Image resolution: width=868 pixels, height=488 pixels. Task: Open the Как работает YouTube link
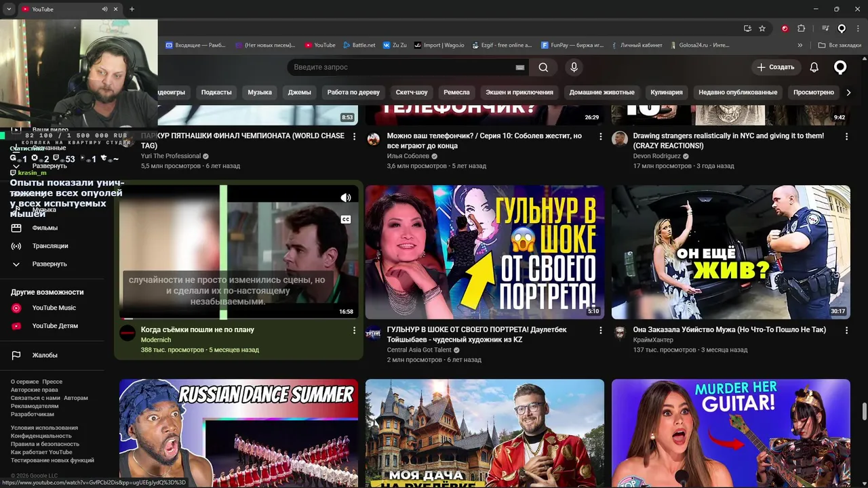pyautogui.click(x=41, y=452)
